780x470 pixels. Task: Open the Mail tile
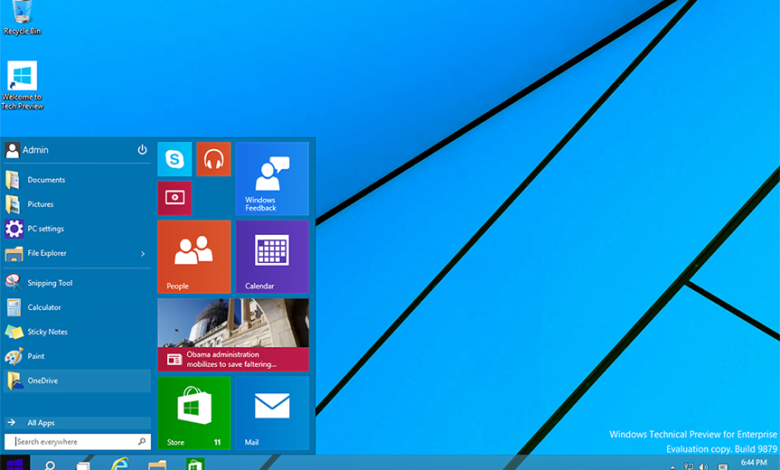tap(271, 412)
